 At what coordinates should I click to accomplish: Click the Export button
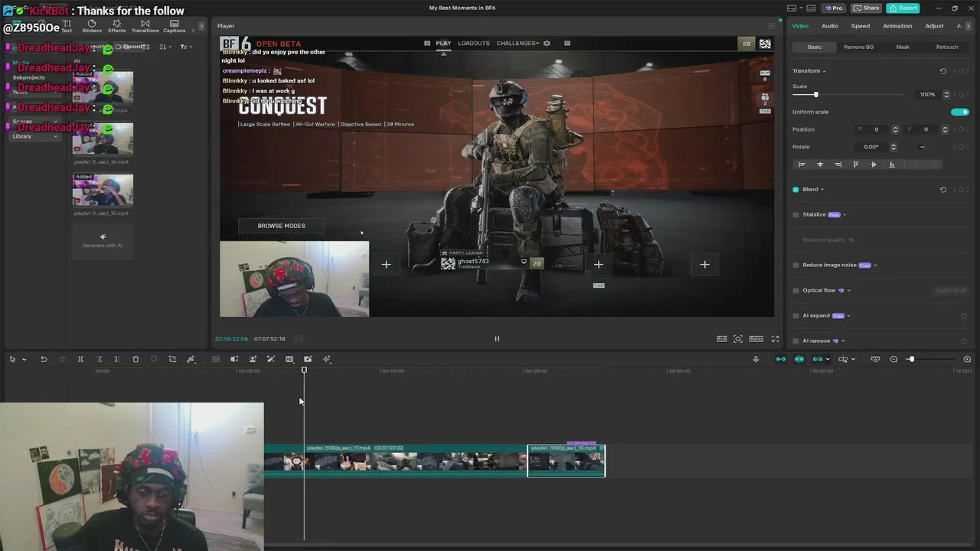point(903,8)
